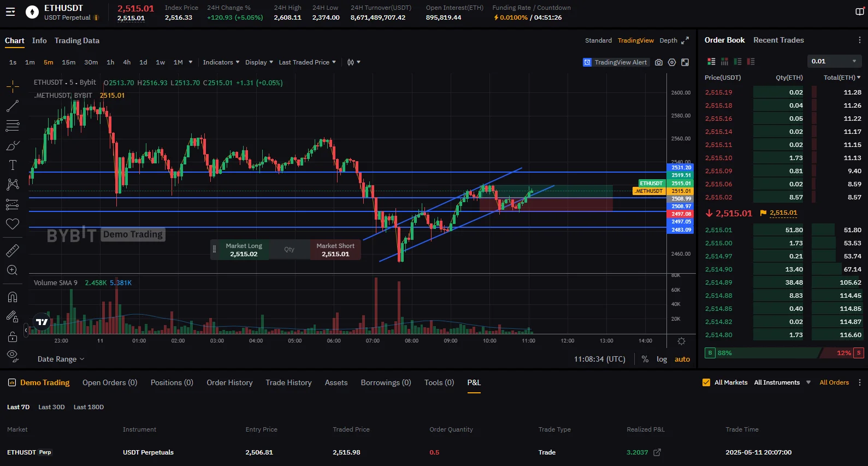The image size is (868, 466).
Task: Open chart settings hexagon icon
Action: pos(672,62)
